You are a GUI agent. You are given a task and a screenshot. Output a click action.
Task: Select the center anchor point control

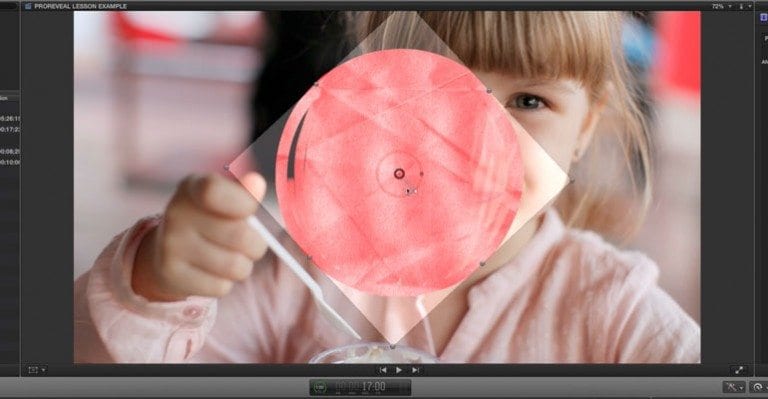tap(399, 173)
